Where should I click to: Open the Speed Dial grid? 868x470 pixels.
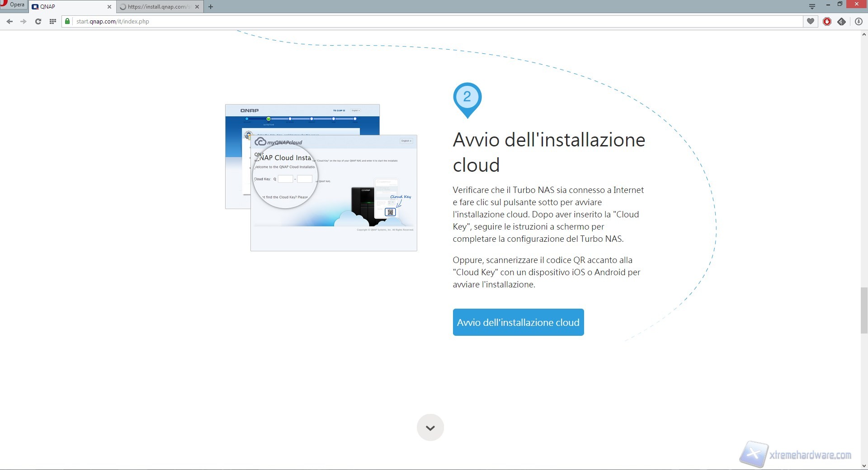[x=52, y=21]
